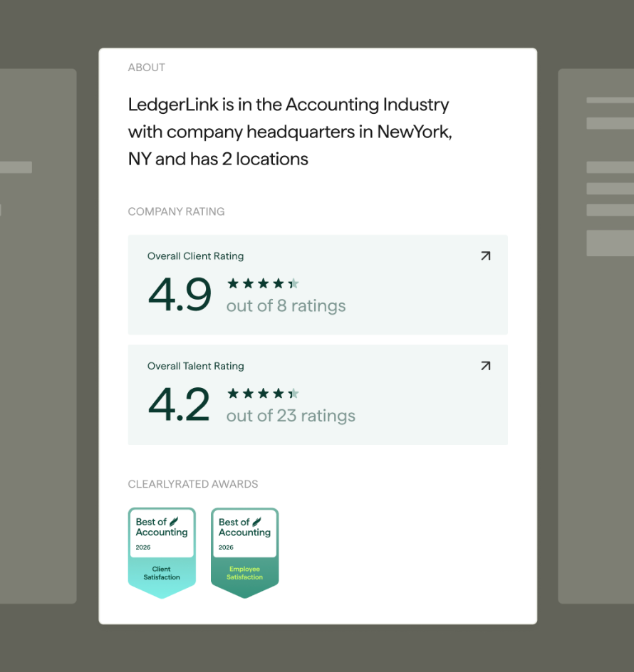Click the 'out of 8 ratings' text
This screenshot has width=634, height=672.
pyautogui.click(x=286, y=305)
